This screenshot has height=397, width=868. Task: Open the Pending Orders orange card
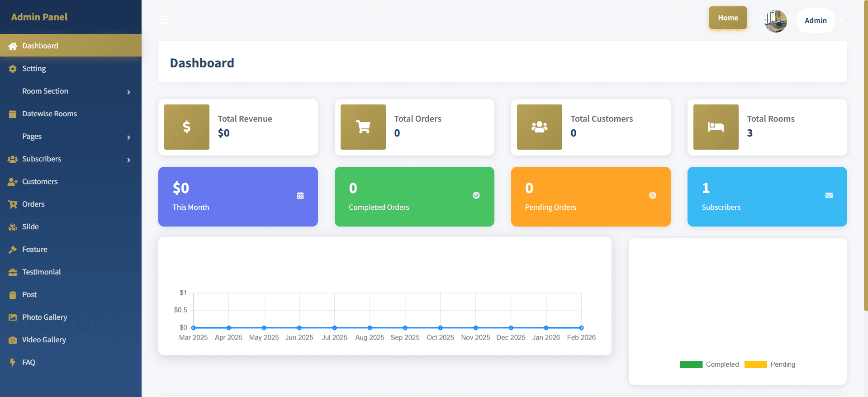tap(591, 197)
